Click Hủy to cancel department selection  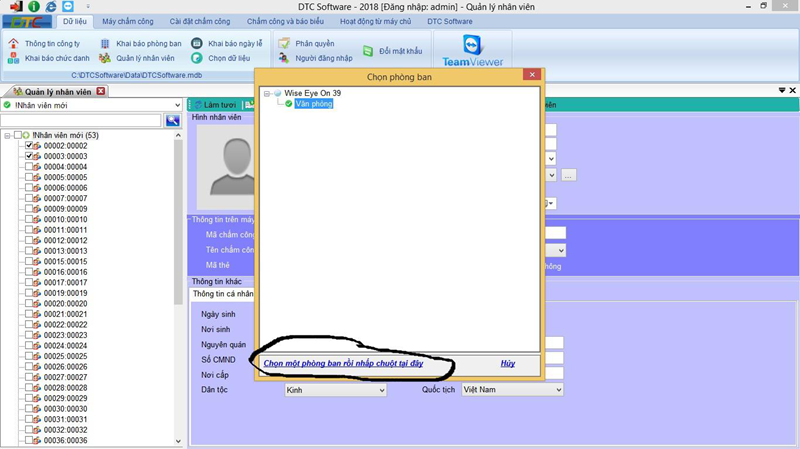point(507,363)
